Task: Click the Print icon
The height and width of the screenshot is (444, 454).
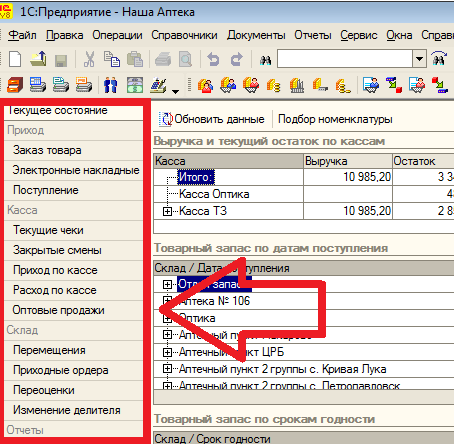Action: pos(163,60)
